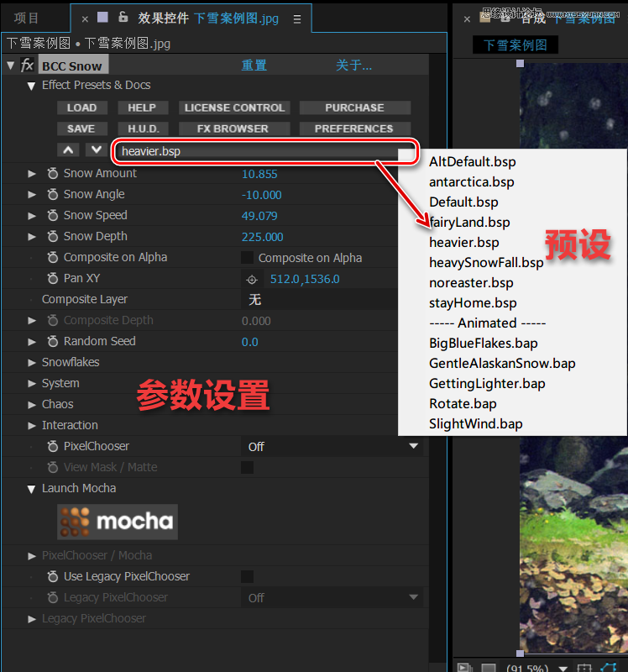Click the Snow Depth value 225.000
The image size is (628, 672).
(x=262, y=237)
